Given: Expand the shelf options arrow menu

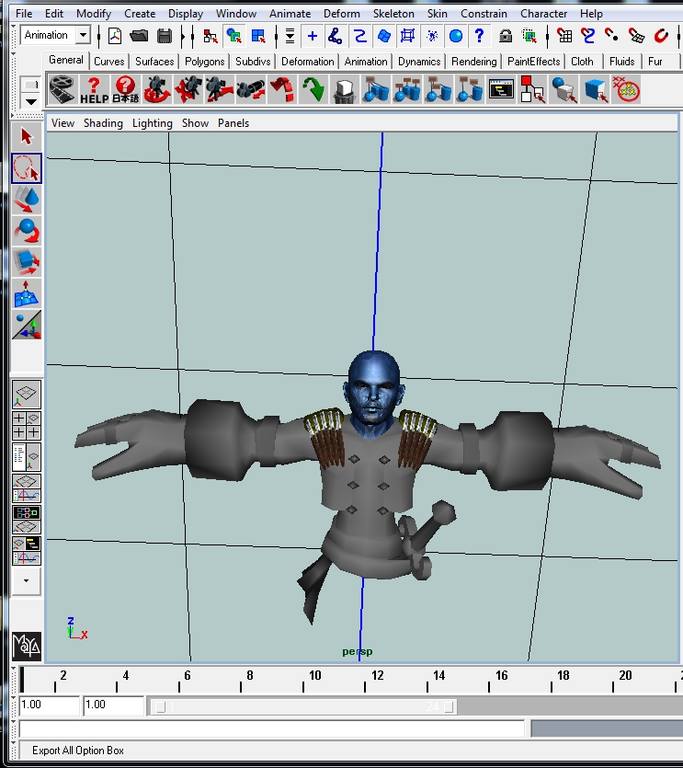Looking at the screenshot, I should [31, 101].
